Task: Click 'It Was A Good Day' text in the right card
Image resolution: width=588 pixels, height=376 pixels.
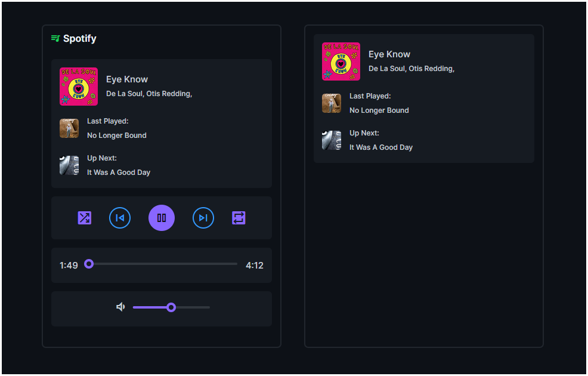Action: click(381, 147)
